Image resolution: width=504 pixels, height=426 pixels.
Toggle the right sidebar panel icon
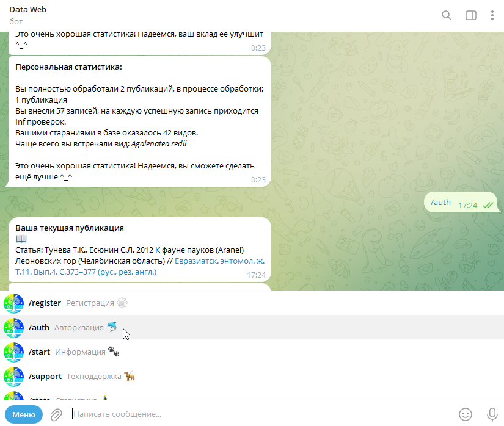click(x=471, y=15)
